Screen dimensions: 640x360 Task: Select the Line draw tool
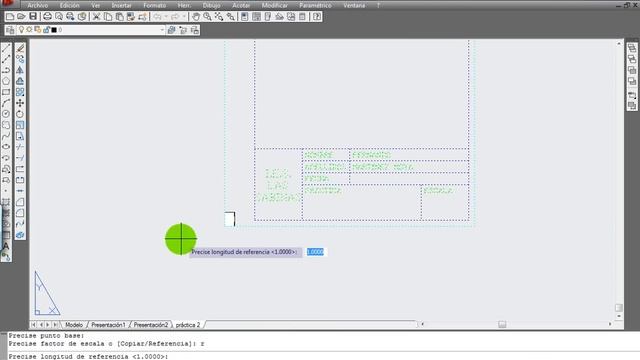pyautogui.click(x=6, y=48)
